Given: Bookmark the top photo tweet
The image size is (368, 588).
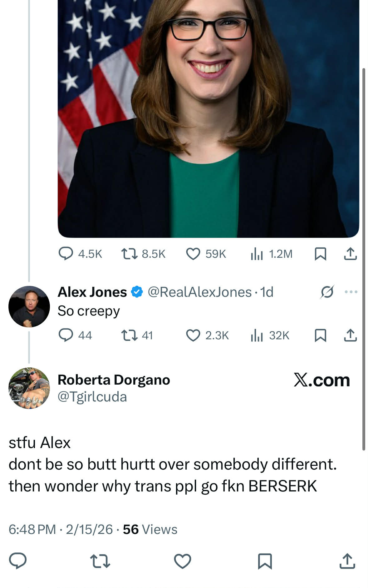Looking at the screenshot, I should tap(320, 254).
